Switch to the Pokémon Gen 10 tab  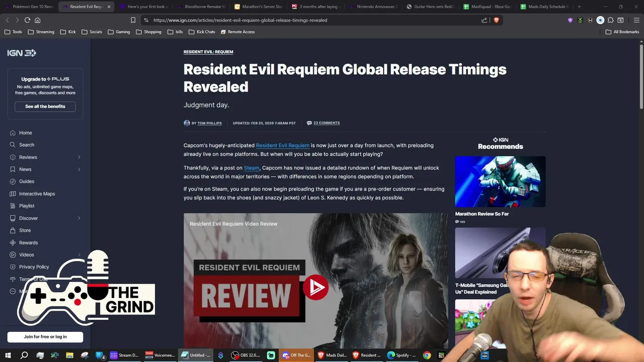[x=29, y=7]
